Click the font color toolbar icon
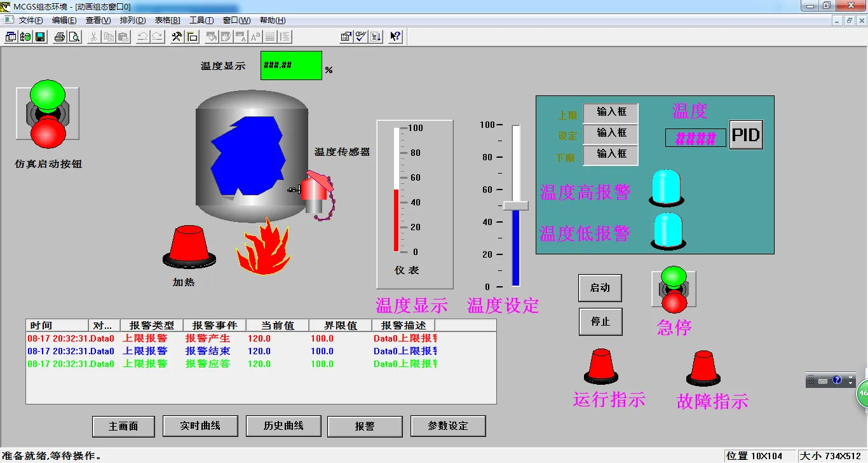This screenshot has height=463, width=868. 241,36
